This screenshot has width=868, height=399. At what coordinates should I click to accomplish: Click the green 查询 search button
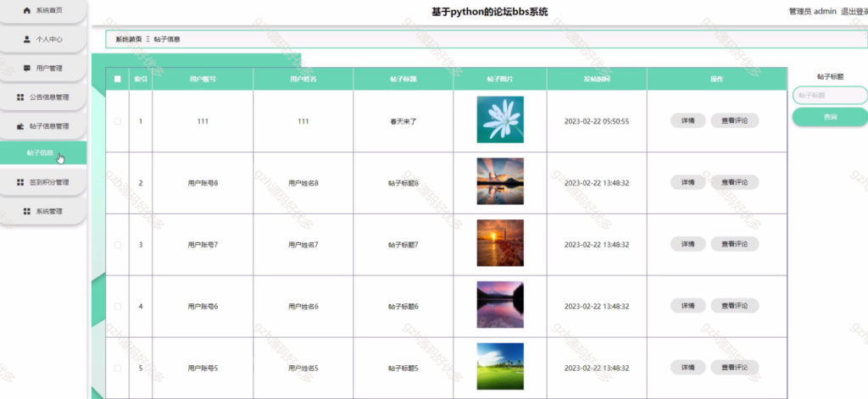tap(830, 117)
